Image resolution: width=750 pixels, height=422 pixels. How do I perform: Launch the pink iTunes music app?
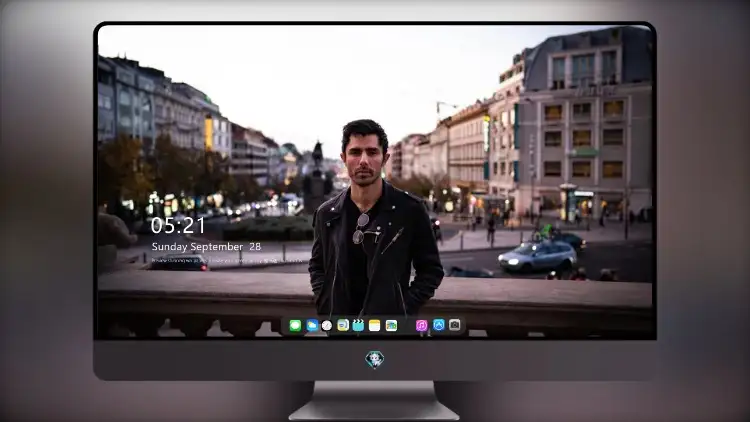pyautogui.click(x=421, y=326)
